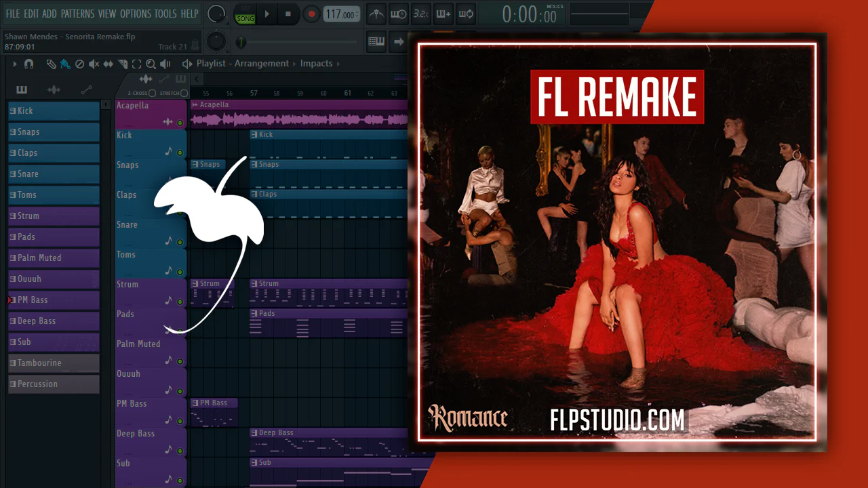Toggle wait for input before recording
Image resolution: width=868 pixels, height=488 pixels.
[x=399, y=14]
